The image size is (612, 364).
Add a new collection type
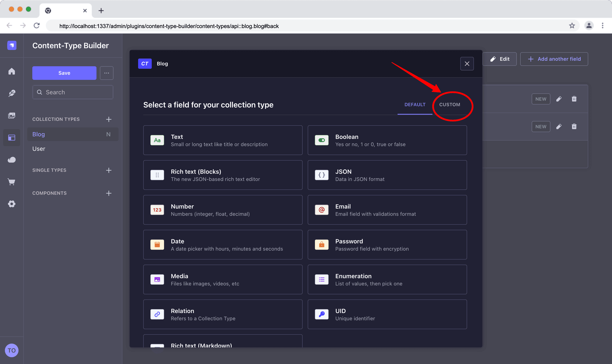109,119
